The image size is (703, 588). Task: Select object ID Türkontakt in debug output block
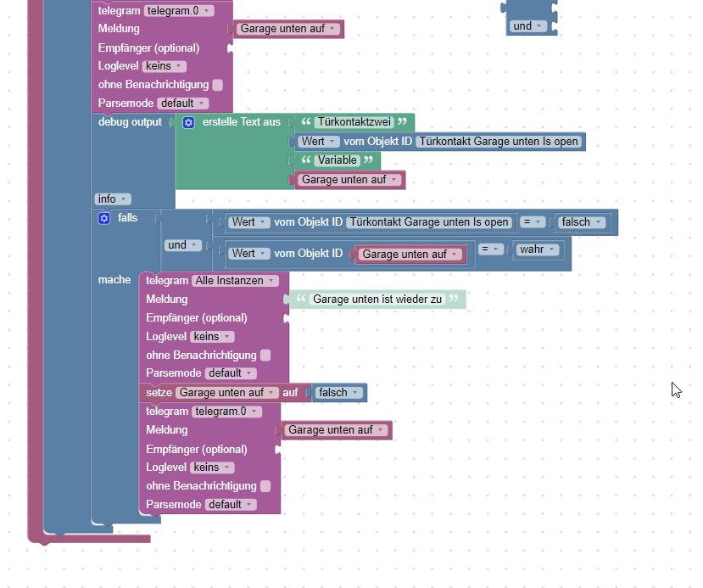(x=499, y=142)
